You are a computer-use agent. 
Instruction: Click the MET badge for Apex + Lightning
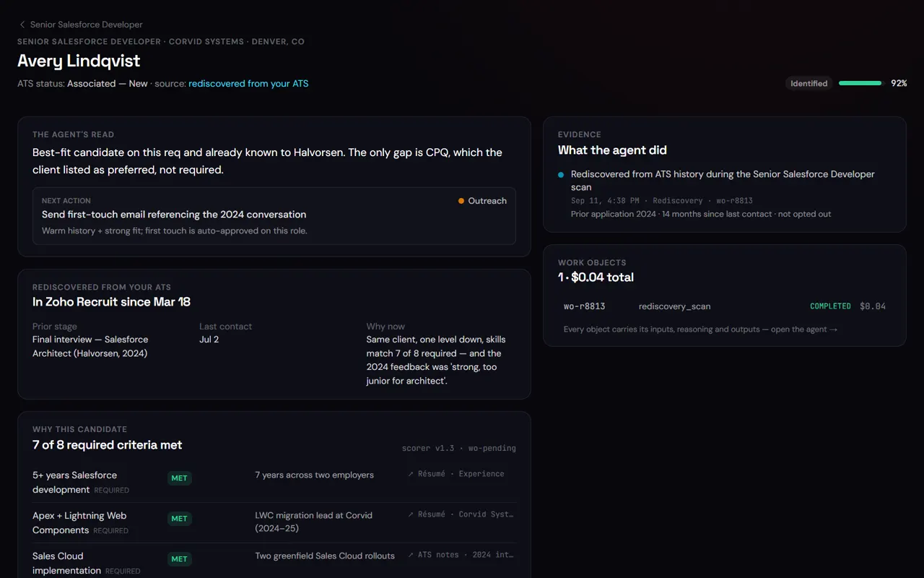pos(179,519)
